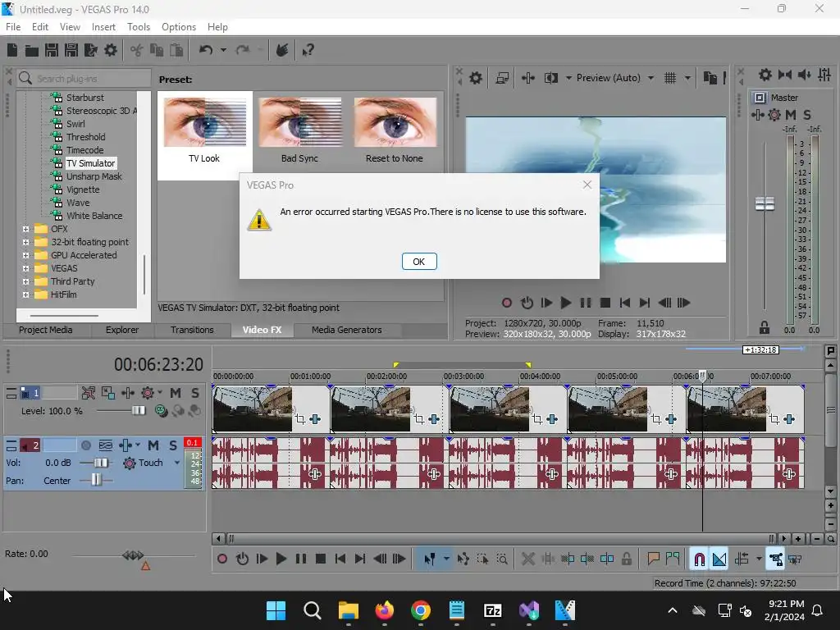Click the Undo arrow icon
Viewport: 840px width, 630px height.
tap(206, 50)
